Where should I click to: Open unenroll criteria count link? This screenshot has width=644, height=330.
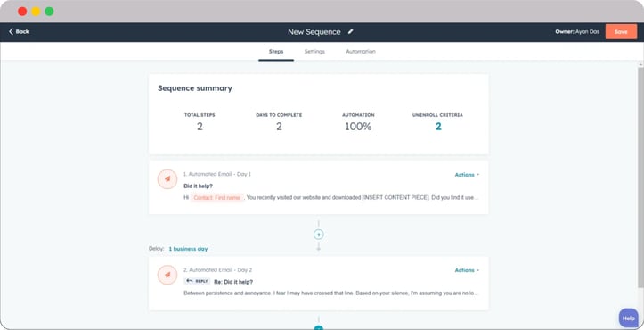coord(438,127)
